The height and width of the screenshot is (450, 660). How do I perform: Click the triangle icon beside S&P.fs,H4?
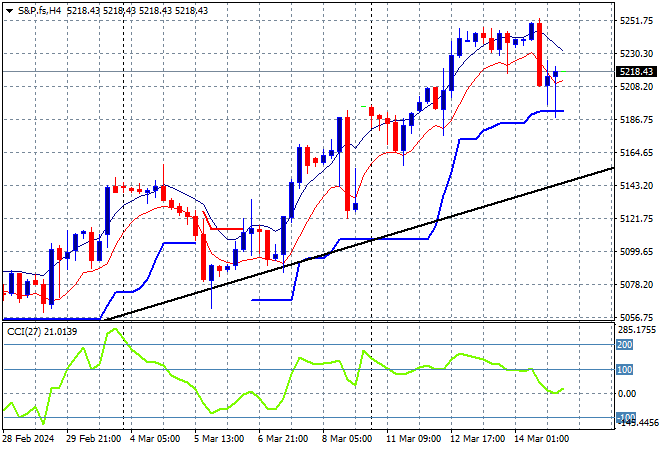pyautogui.click(x=7, y=8)
